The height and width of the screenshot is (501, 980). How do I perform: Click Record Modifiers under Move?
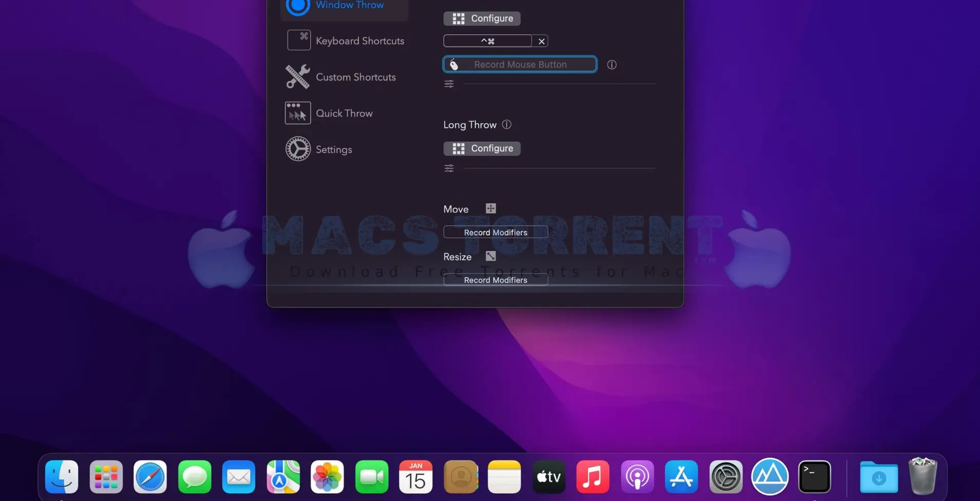click(495, 232)
